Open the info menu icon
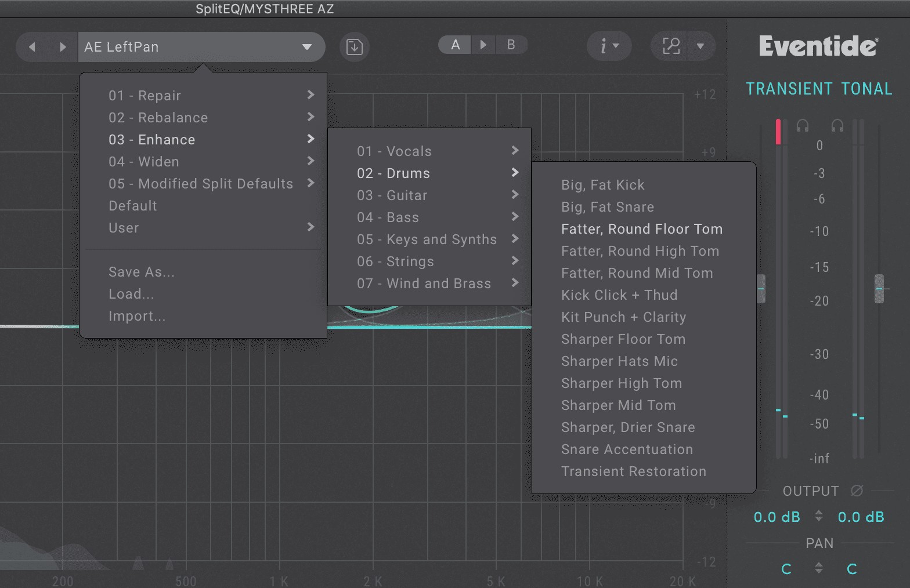The width and height of the screenshot is (910, 588). pos(609,46)
